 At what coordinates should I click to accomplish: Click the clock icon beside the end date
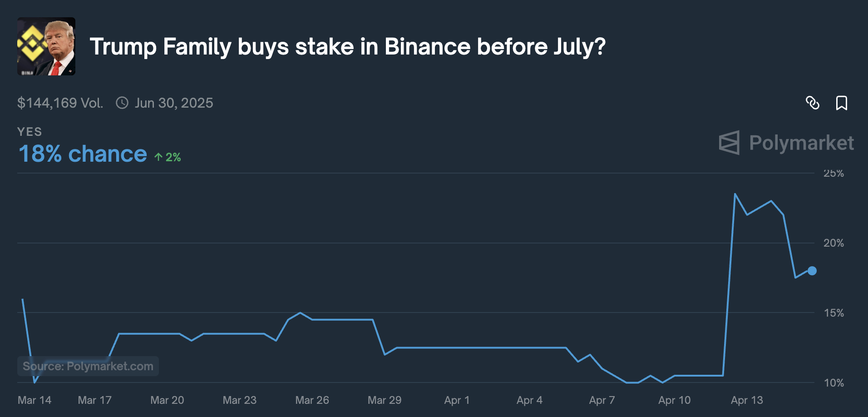(x=122, y=103)
